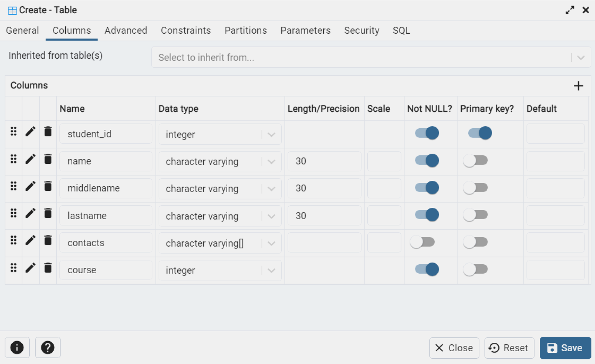The image size is (595, 364).
Task: Click the drag handle of course row
Action: pyautogui.click(x=14, y=267)
